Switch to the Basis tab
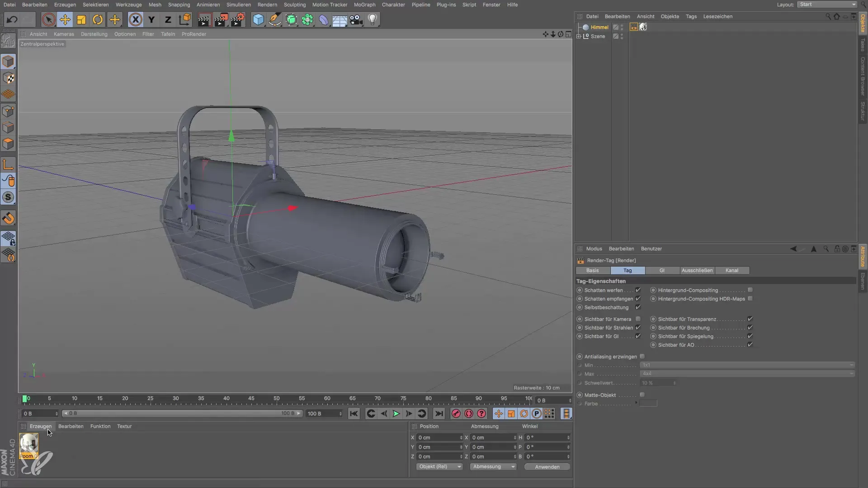 click(592, 270)
